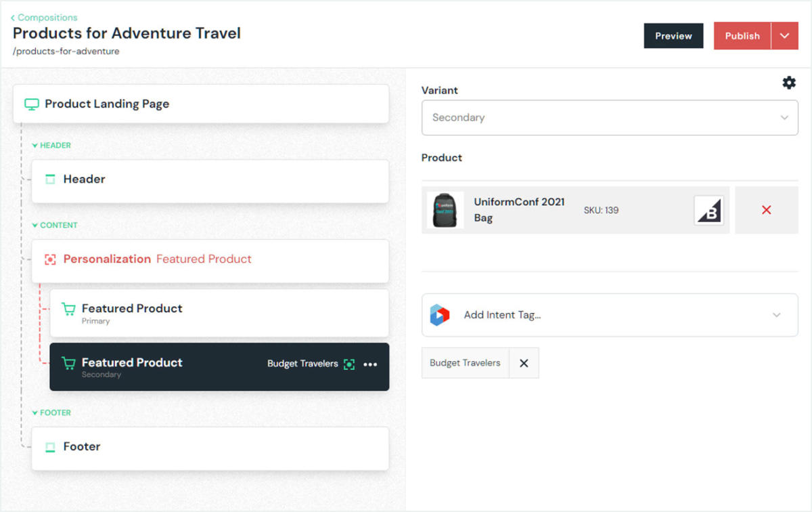Click cart icon of primary Featured Product

pyautogui.click(x=68, y=309)
